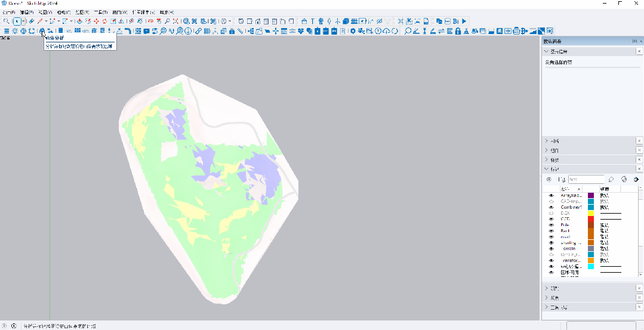Select the Eraser tool in the toolbar
644x330 pixels.
coord(31,21)
